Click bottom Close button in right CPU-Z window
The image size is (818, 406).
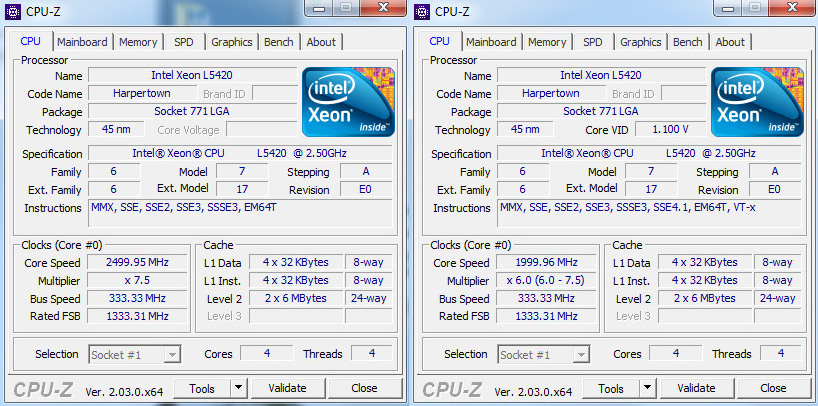773,388
